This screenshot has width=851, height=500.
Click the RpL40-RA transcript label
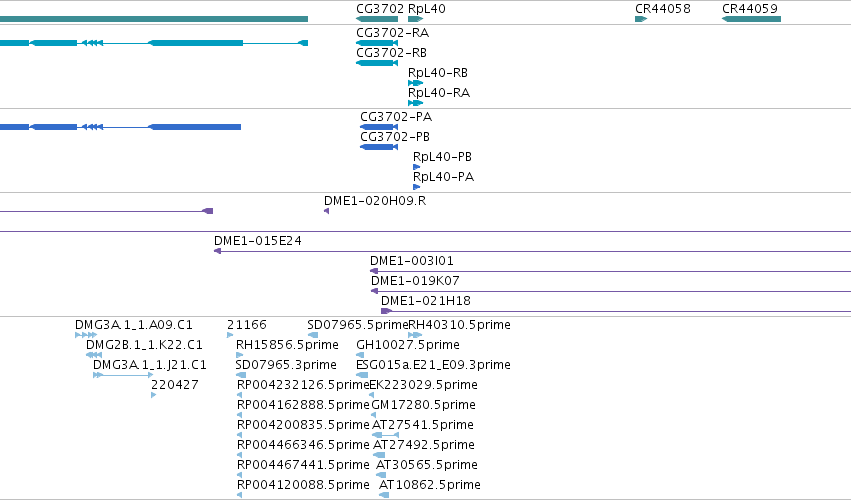(439, 93)
